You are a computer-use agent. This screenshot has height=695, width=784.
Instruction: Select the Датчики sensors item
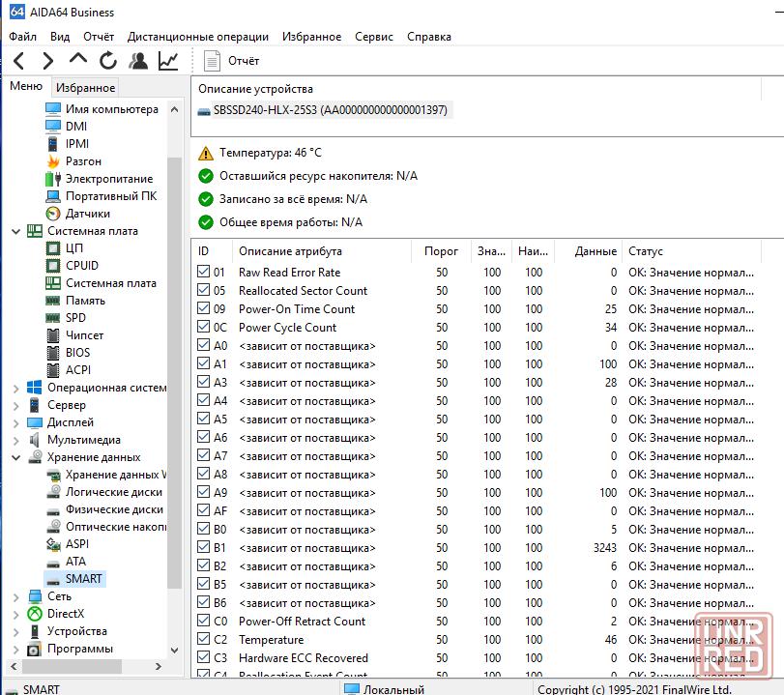[87, 214]
